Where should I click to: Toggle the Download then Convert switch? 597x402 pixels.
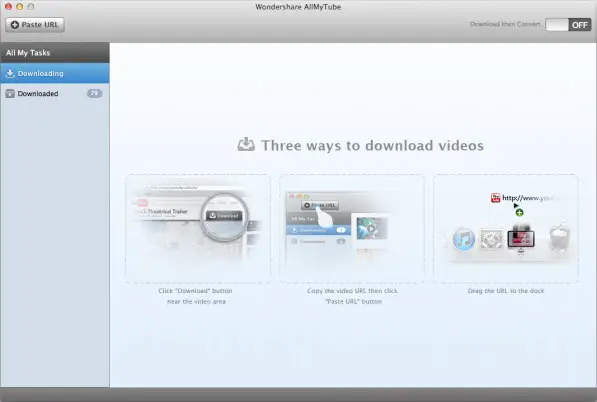[568, 25]
